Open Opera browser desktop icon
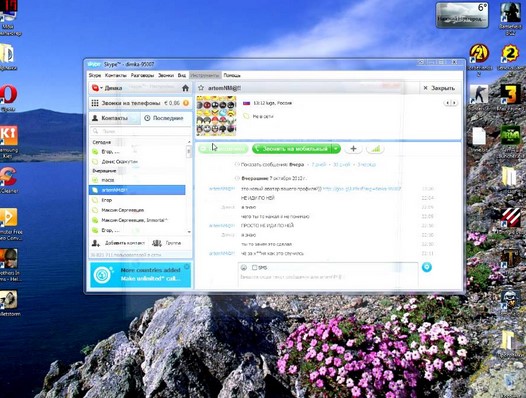The image size is (526, 398). pos(9,97)
